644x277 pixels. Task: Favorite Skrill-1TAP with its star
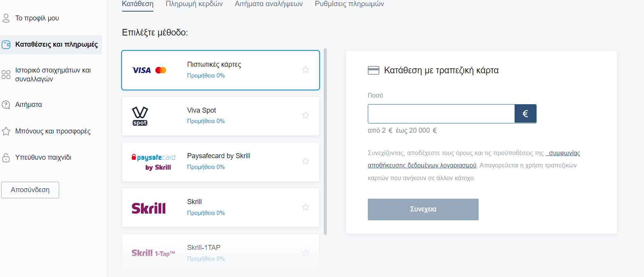(306, 253)
